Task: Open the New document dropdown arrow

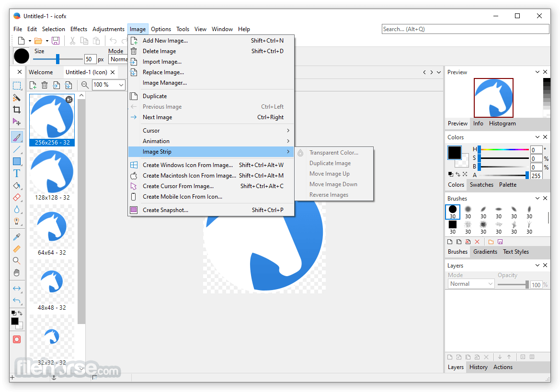Action: tap(30, 41)
